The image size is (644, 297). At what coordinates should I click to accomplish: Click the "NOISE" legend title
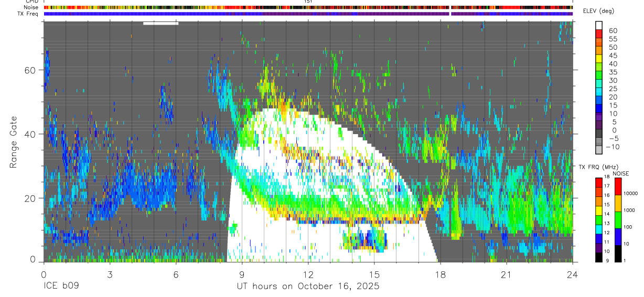[620, 173]
